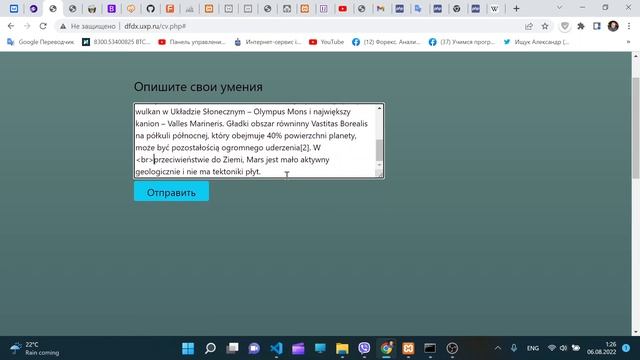Image resolution: width=640 pixels, height=360 pixels.
Task: Open the Интернет-сервис bookmark
Action: (268, 42)
